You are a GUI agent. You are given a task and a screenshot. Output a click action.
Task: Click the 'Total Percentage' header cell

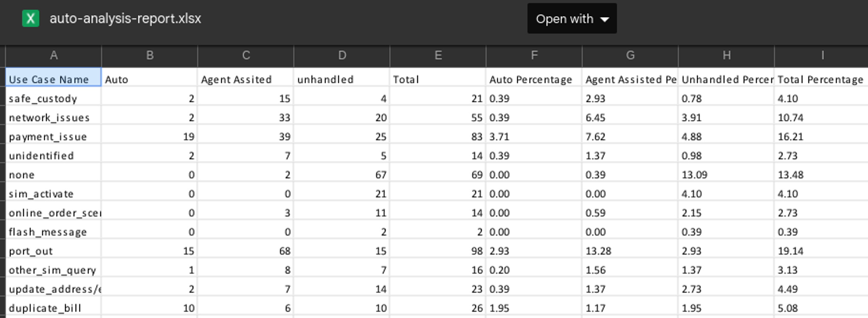pos(820,79)
